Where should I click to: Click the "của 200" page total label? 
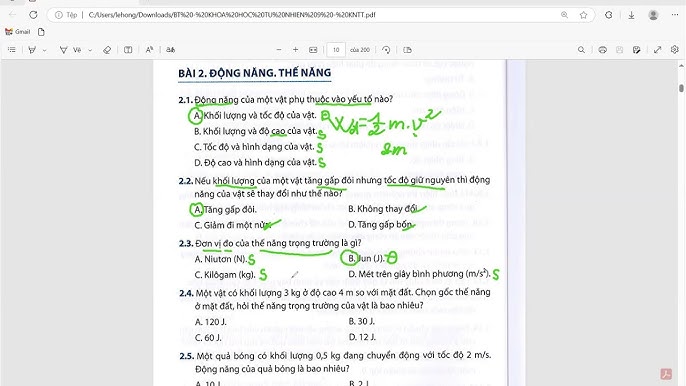click(360, 50)
